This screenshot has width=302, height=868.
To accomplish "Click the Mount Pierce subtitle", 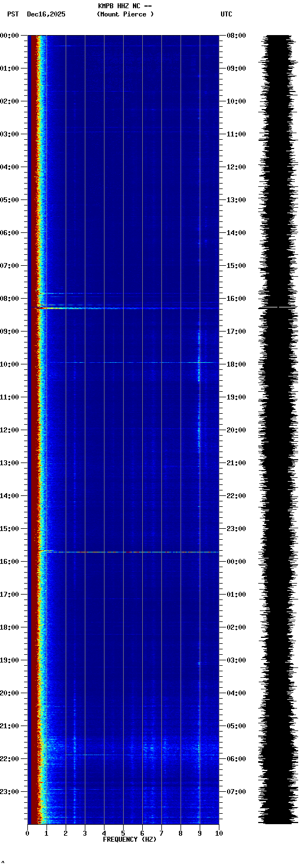I will tap(125, 14).
